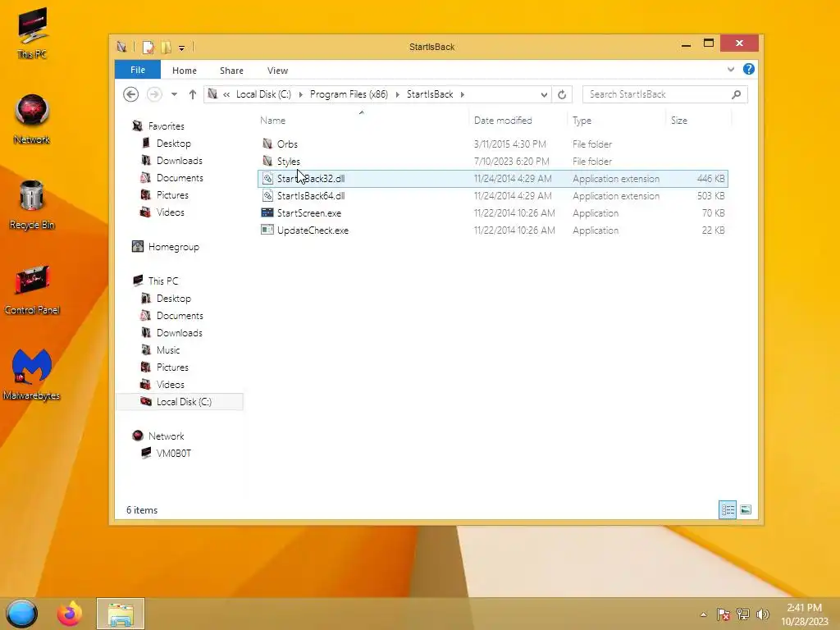Click the Forward navigation arrow

(154, 94)
